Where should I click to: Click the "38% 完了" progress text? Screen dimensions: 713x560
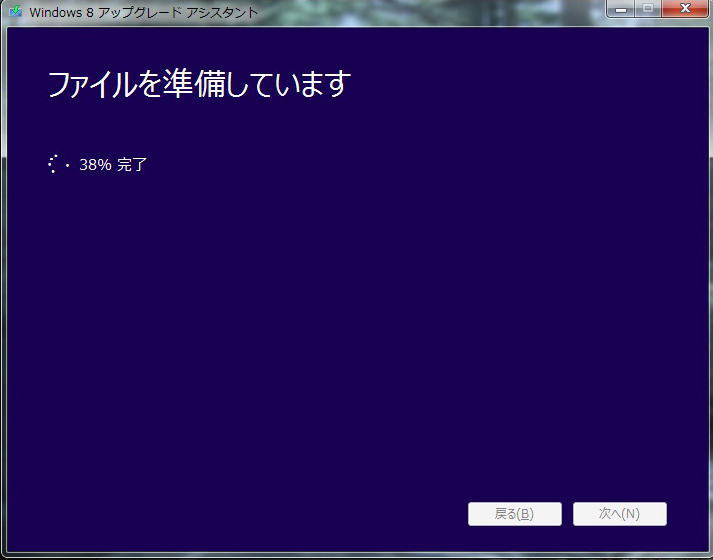pos(113,165)
